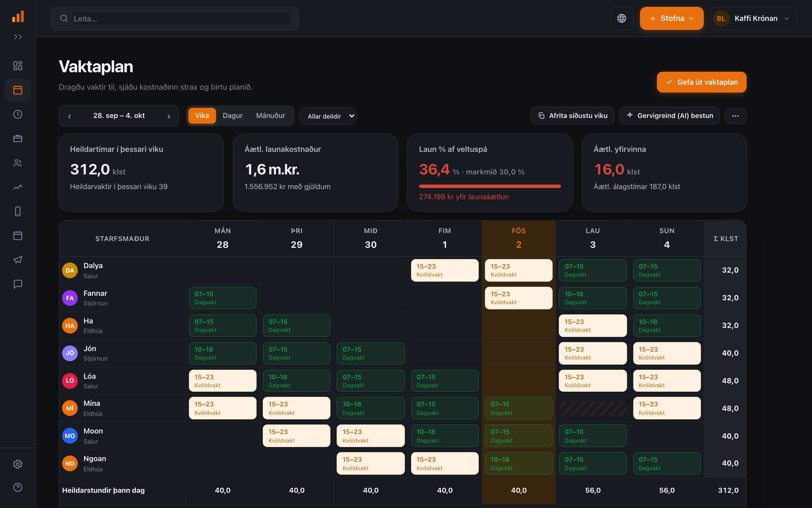Open the wallet/payroll sidebar icon
The width and height of the screenshot is (812, 508).
tap(18, 138)
